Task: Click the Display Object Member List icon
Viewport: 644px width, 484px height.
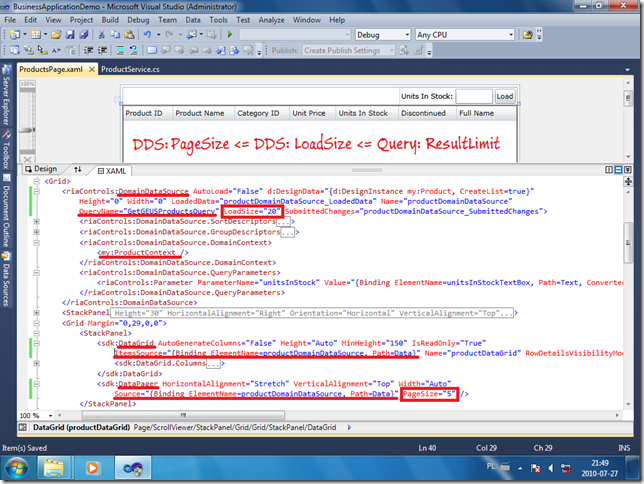Action: point(15,50)
